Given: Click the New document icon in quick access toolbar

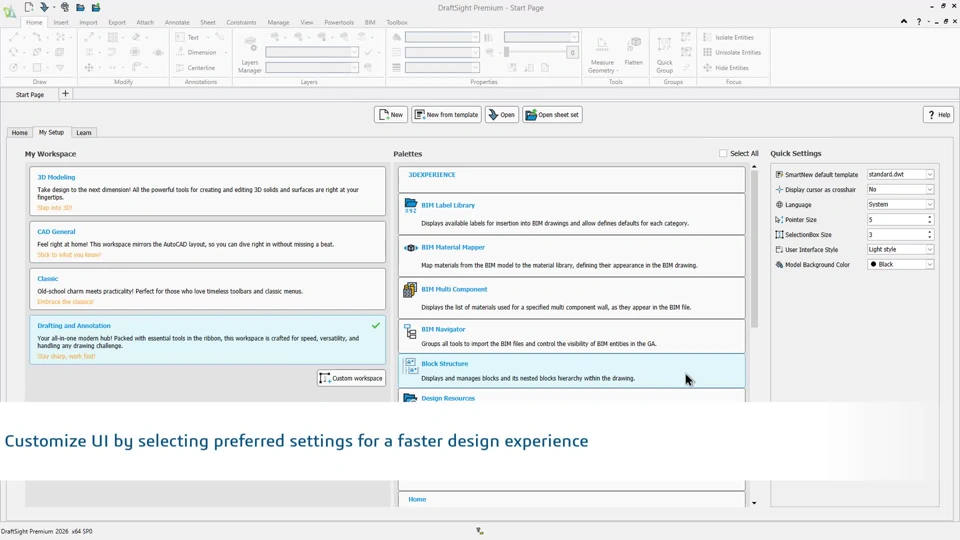Looking at the screenshot, I should (x=29, y=7).
